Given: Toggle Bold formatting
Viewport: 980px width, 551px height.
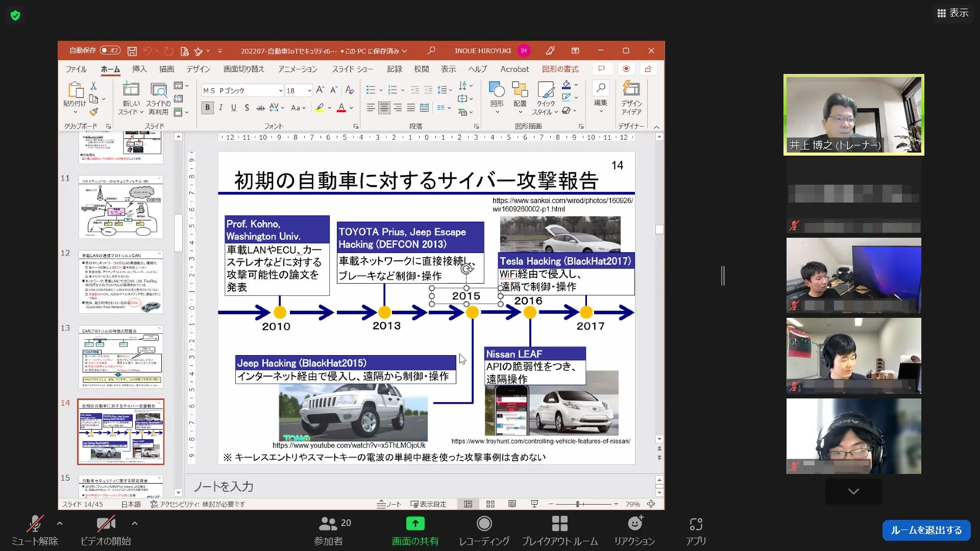Looking at the screenshot, I should pos(207,108).
